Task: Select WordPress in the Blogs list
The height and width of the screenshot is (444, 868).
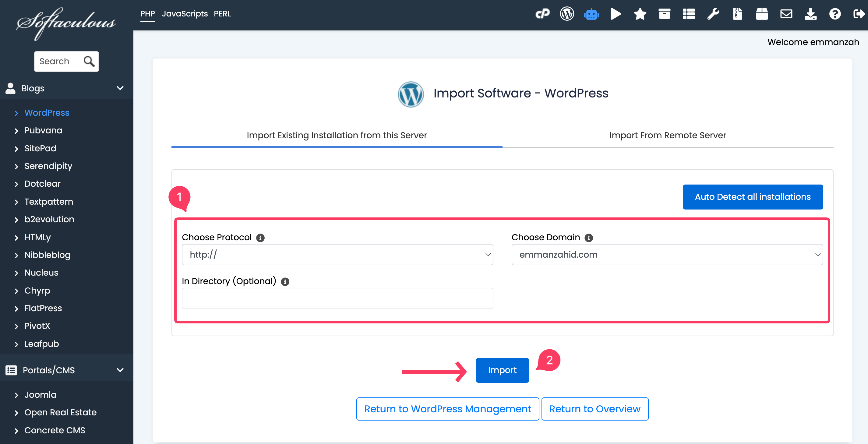Action: point(47,112)
